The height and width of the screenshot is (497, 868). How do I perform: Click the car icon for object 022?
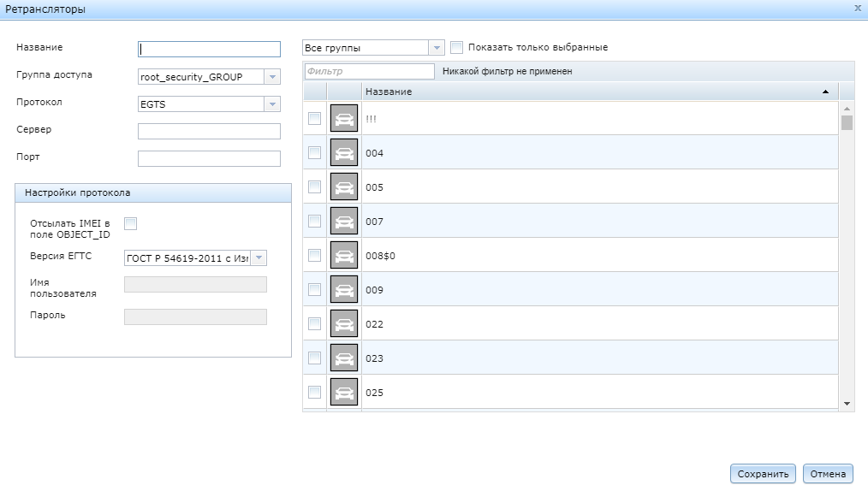point(343,323)
